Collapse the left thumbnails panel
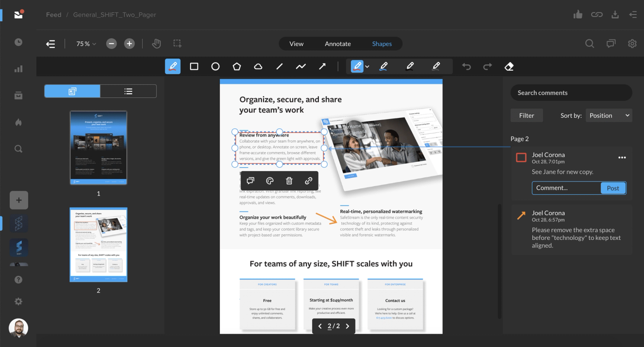Viewport: 644px width, 347px height. click(51, 44)
